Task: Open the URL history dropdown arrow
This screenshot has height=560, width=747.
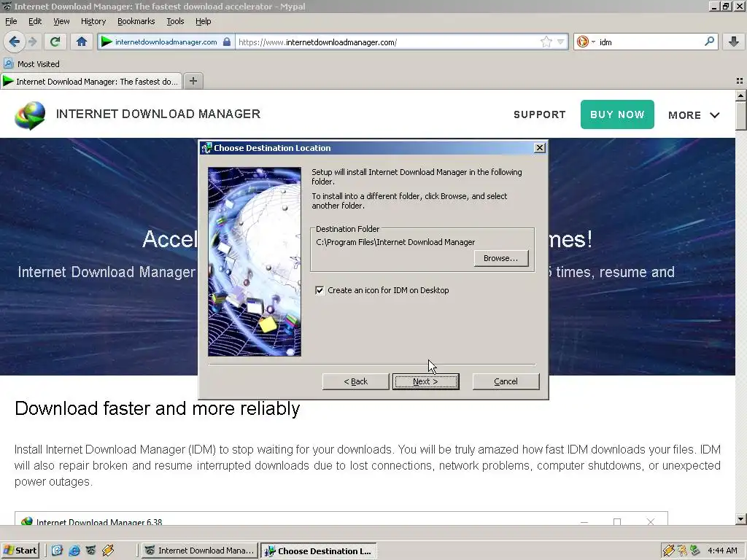Action: pyautogui.click(x=561, y=42)
